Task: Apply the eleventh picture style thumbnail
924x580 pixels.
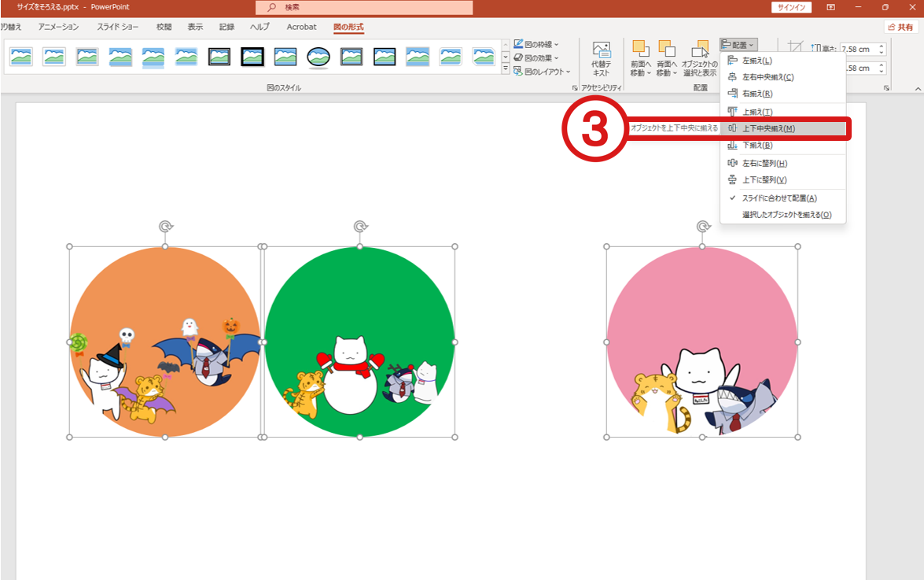Action: coord(352,57)
